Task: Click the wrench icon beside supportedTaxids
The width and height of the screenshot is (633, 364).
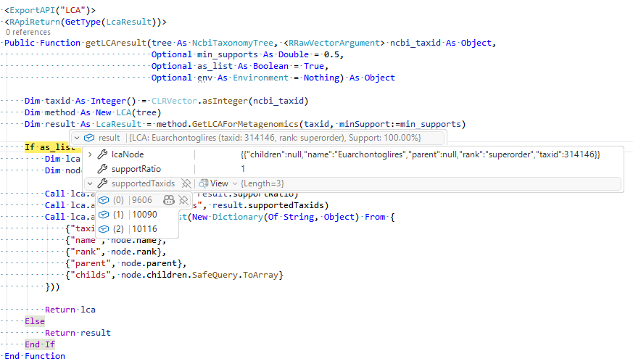Action: [x=102, y=183]
